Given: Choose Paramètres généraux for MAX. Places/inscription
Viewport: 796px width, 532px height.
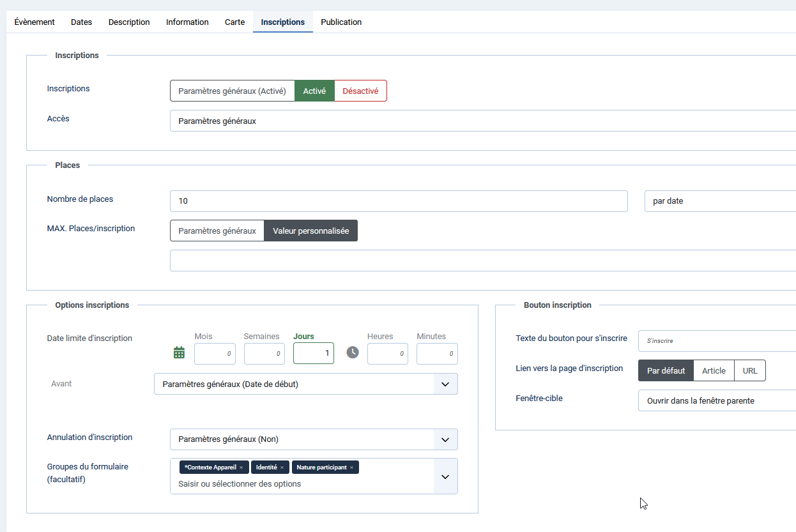Looking at the screenshot, I should (217, 231).
